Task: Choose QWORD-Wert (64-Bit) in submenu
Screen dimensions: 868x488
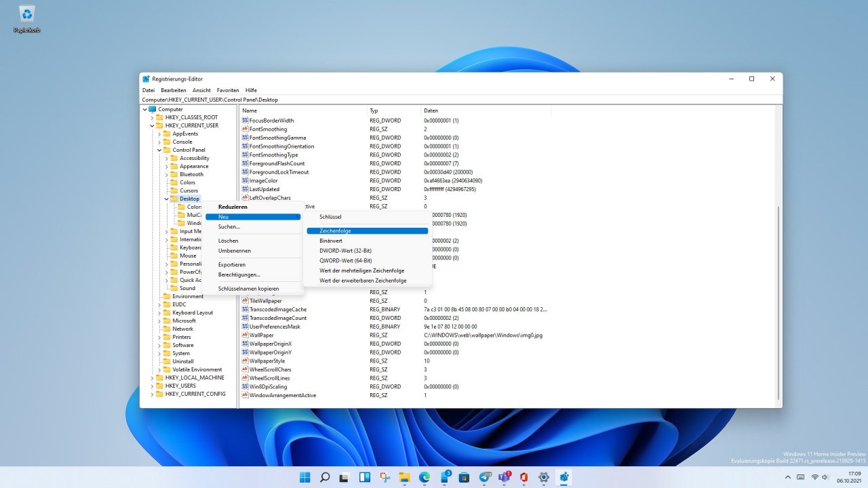Action: (x=367, y=260)
